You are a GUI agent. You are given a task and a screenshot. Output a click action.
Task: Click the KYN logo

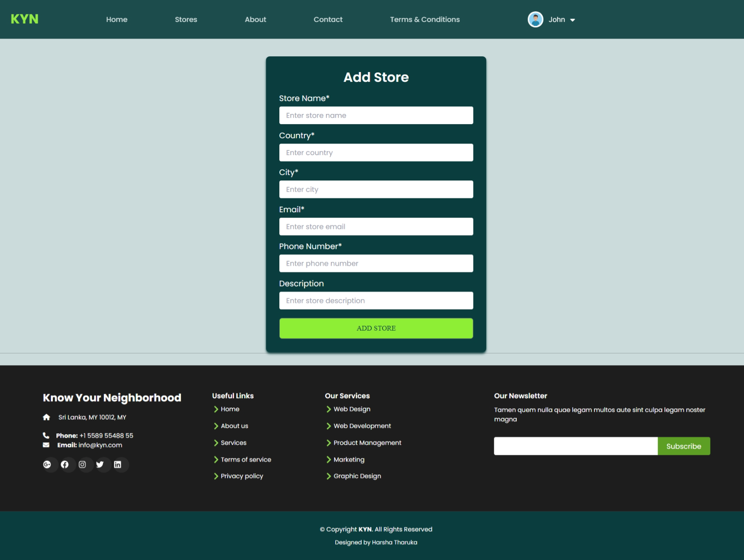(x=25, y=19)
